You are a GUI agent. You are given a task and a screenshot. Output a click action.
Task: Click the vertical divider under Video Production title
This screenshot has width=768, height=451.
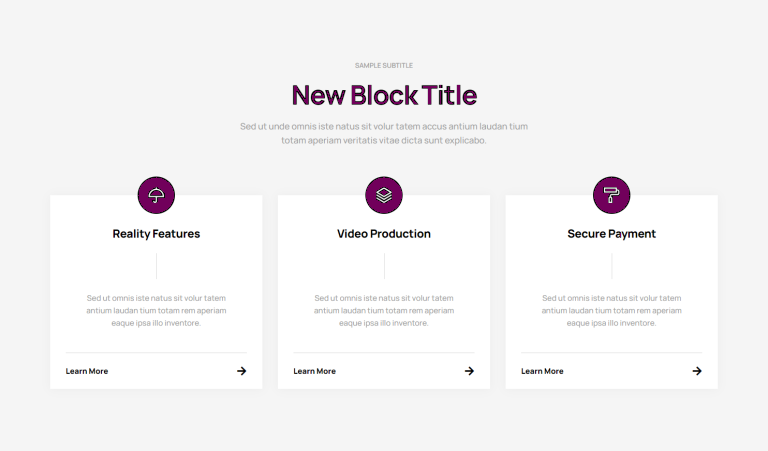pos(384,266)
